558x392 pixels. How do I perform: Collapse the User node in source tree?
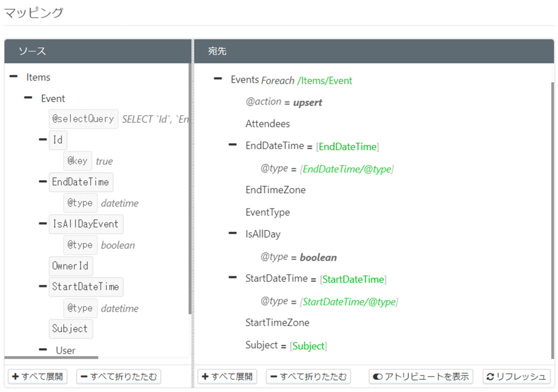click(x=43, y=350)
